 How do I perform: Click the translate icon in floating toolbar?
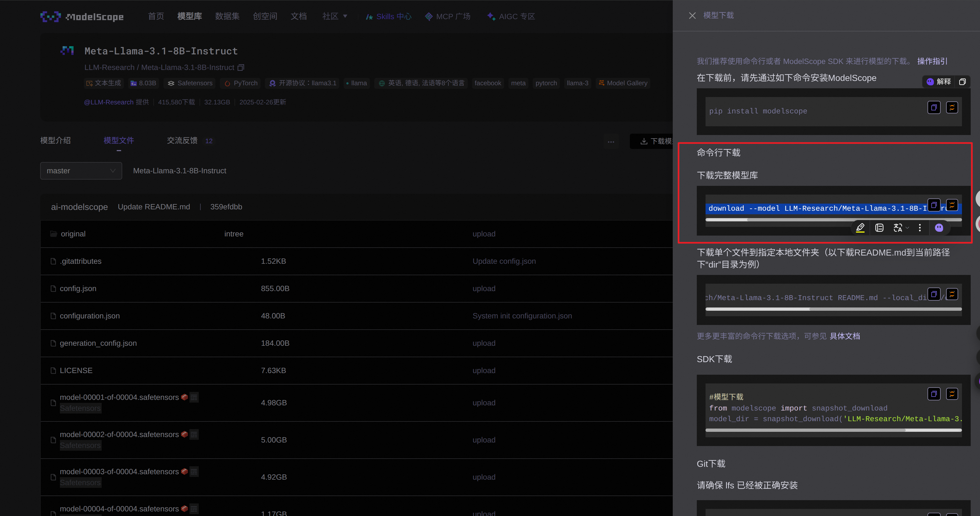point(898,228)
